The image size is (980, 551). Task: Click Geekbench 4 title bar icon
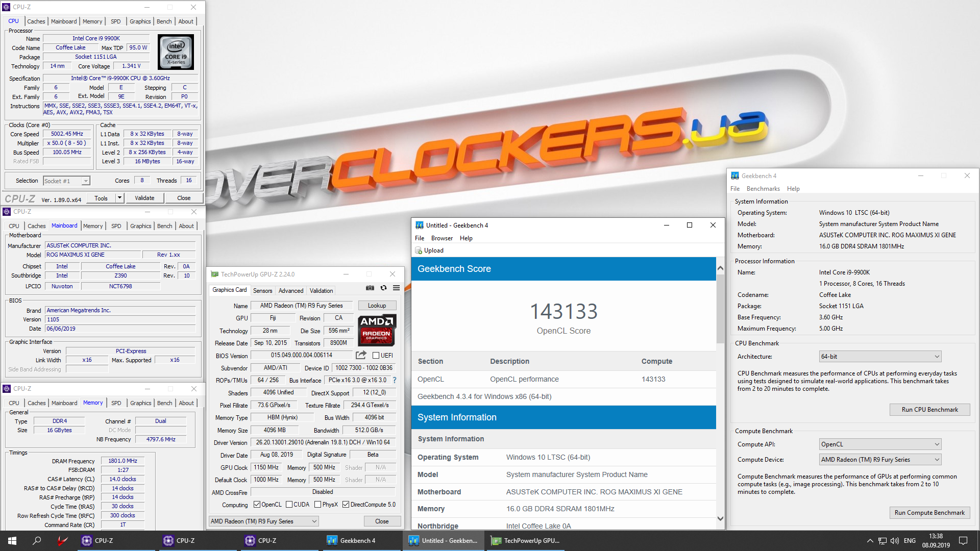[735, 176]
